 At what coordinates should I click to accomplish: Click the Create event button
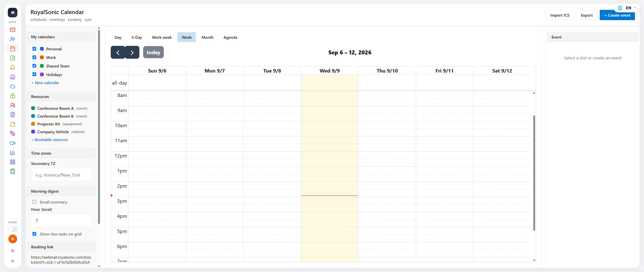(617, 15)
